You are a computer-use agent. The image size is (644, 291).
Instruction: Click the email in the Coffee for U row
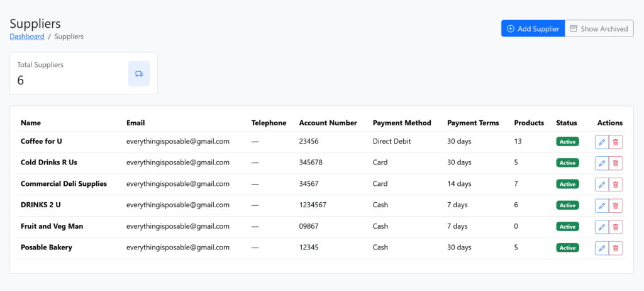click(x=178, y=141)
